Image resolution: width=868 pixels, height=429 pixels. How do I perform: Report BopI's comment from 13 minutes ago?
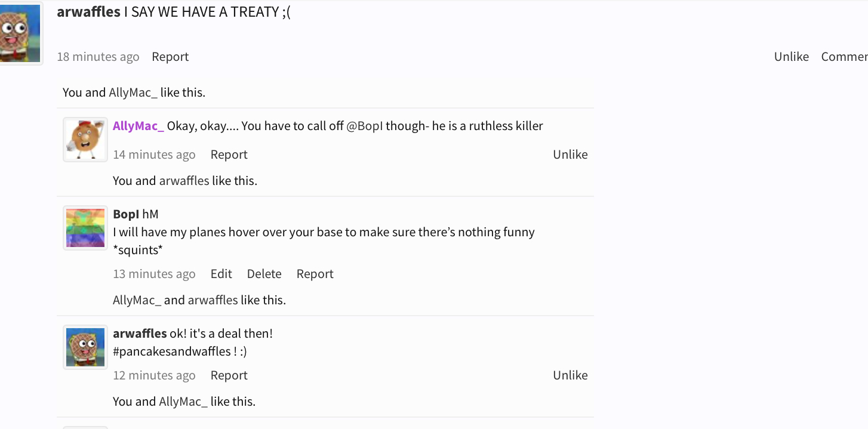coord(315,274)
